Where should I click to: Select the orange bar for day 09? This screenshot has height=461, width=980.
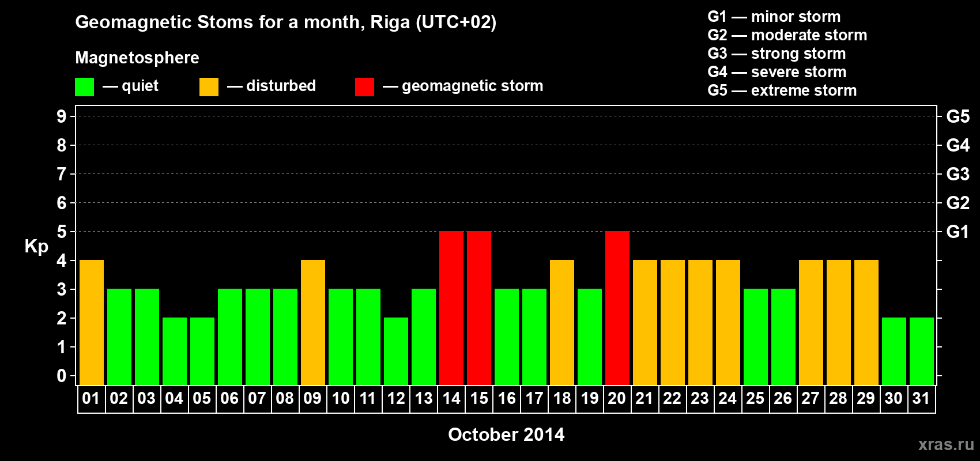tap(313, 322)
